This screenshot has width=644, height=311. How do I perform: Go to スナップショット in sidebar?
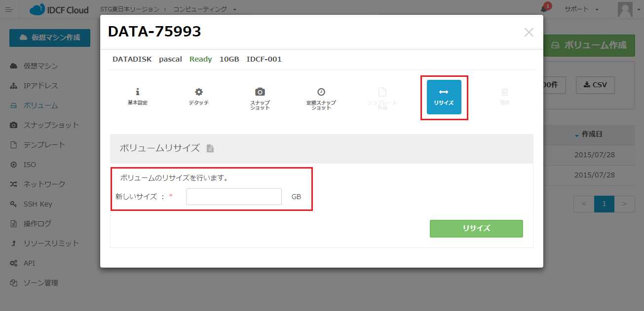pyautogui.click(x=51, y=125)
